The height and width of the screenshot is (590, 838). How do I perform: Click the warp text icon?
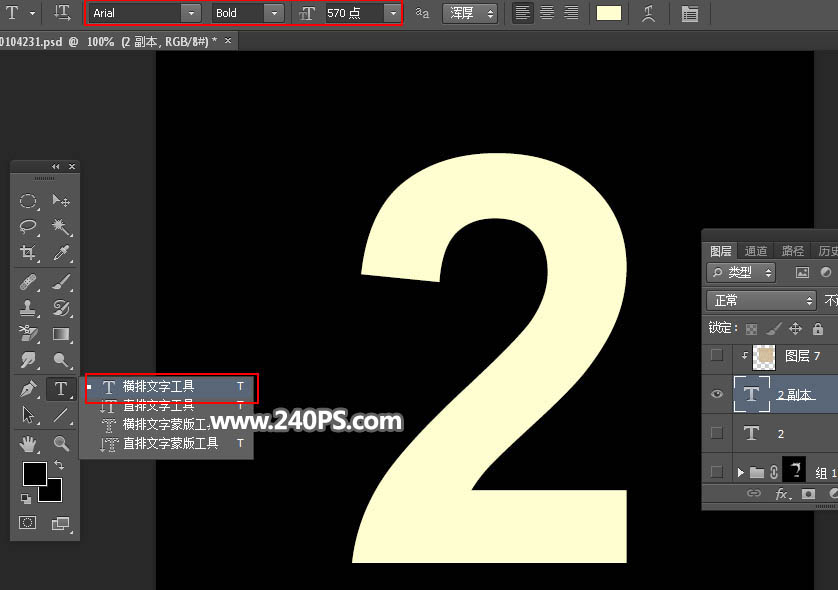[x=648, y=13]
